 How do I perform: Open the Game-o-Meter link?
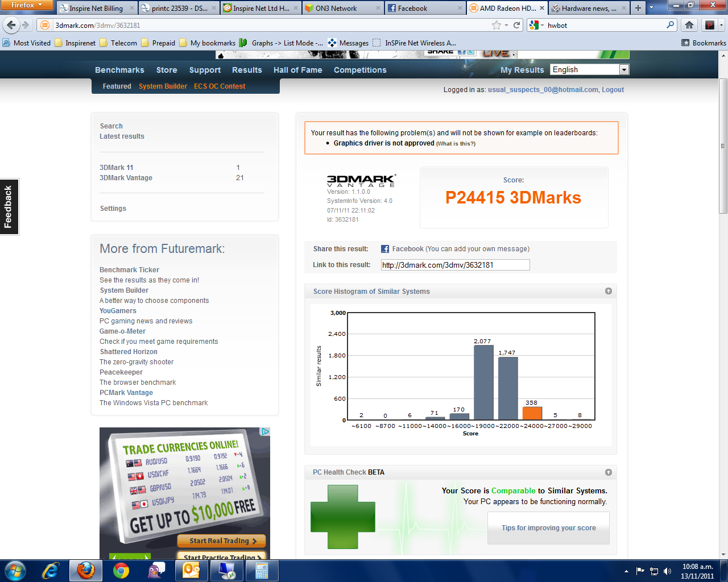point(122,331)
